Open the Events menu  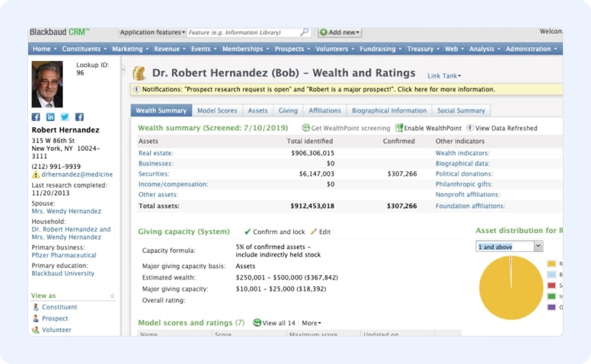(x=204, y=49)
